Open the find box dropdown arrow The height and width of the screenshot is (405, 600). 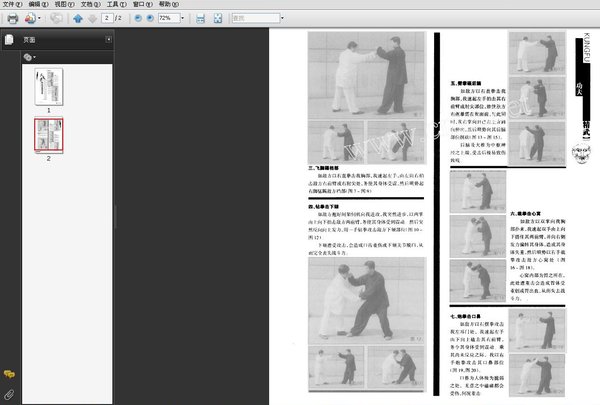283,18
